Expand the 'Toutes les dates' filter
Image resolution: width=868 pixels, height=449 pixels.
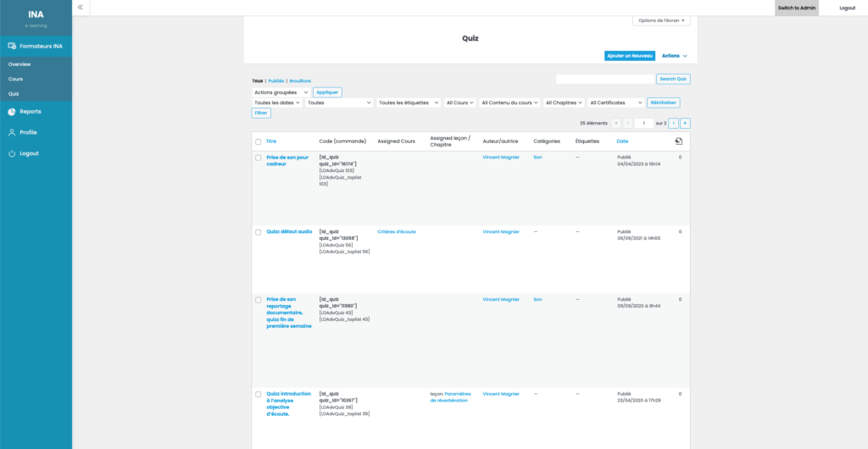point(277,103)
